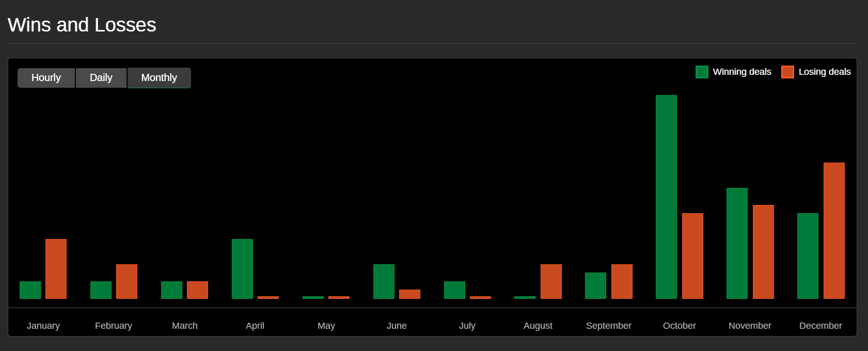Click August's orange losing deals bar
This screenshot has width=868, height=351.
click(x=551, y=281)
